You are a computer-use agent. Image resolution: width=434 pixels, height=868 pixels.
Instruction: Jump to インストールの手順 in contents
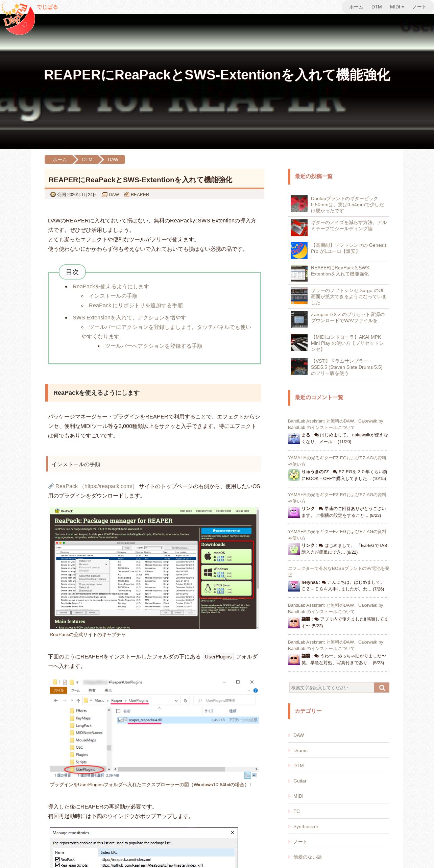click(x=113, y=296)
